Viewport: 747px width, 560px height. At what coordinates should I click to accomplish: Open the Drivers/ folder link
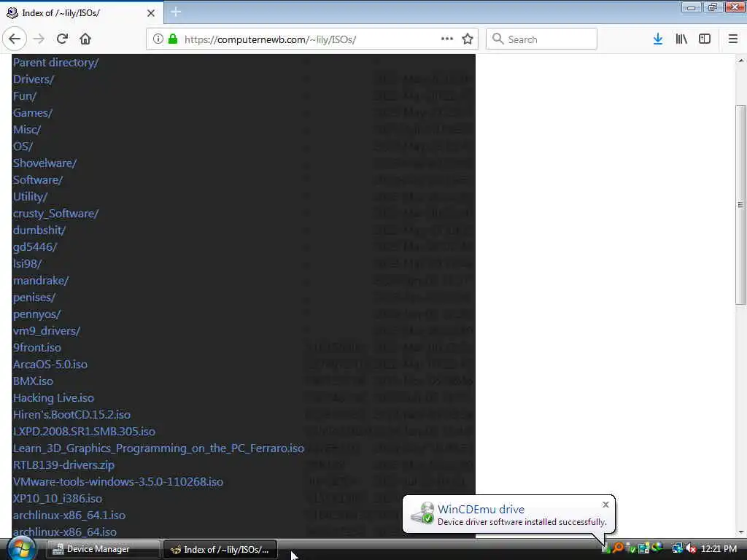point(34,79)
